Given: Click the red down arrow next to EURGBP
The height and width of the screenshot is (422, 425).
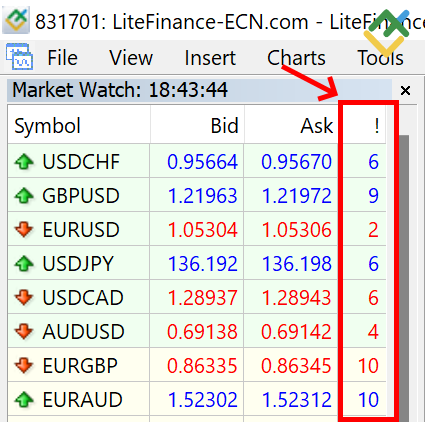Looking at the screenshot, I should [x=24, y=366].
